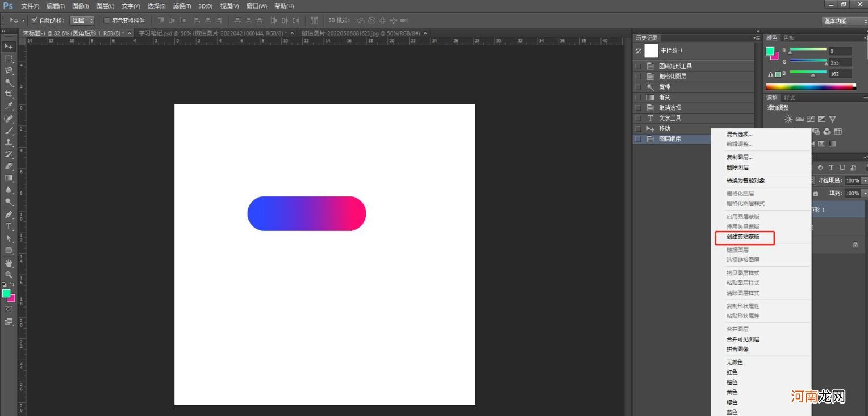868x416 pixels.
Task: Set history brush source at 圆角矩形工具
Action: 637,66
